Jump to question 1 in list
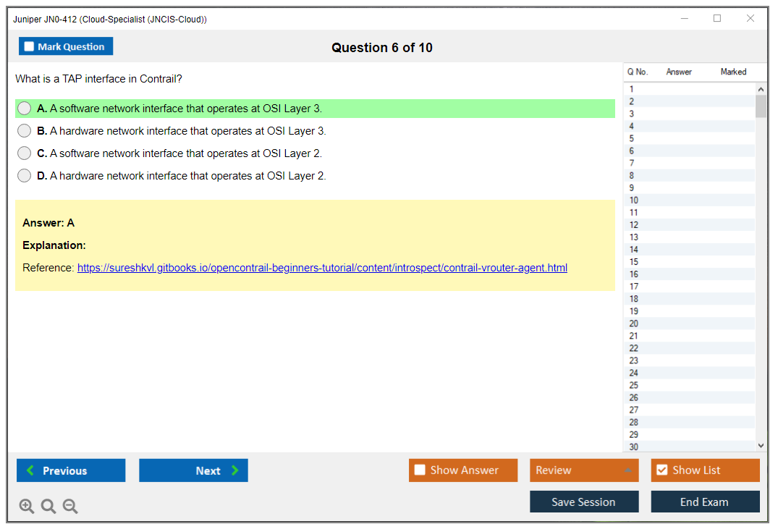Screen dimensions: 778x532 click(632, 90)
